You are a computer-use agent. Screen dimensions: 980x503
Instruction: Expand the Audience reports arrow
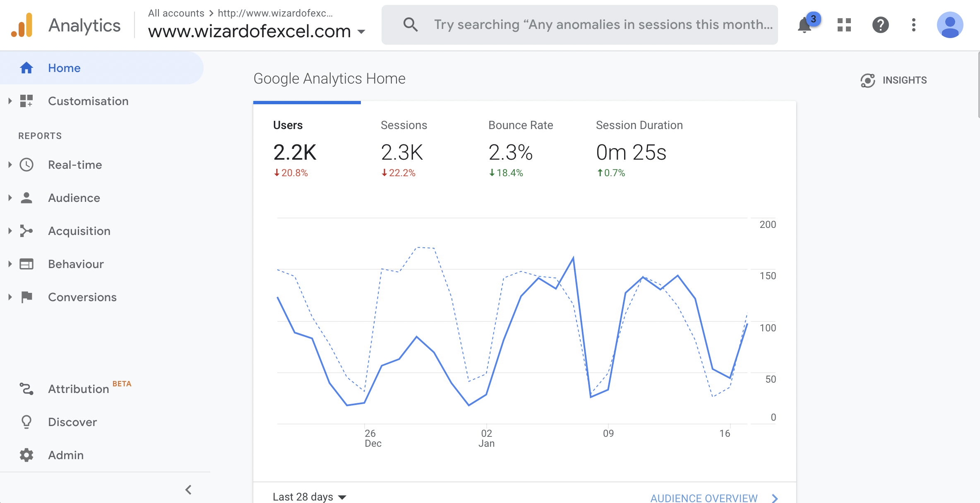tap(10, 198)
